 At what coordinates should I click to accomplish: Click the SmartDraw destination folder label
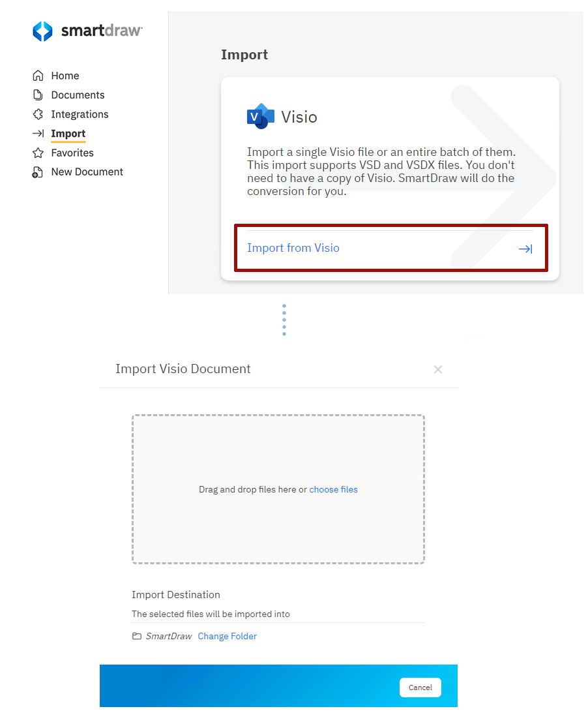pos(168,636)
